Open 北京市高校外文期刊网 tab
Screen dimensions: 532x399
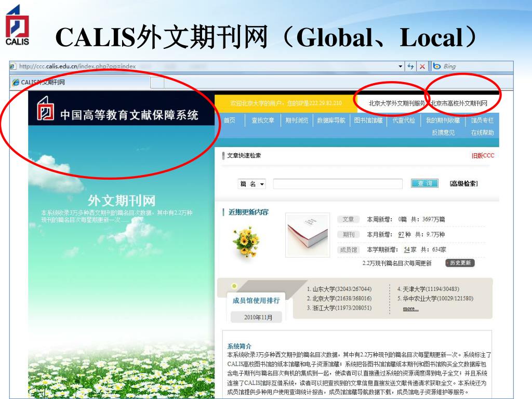coord(459,103)
